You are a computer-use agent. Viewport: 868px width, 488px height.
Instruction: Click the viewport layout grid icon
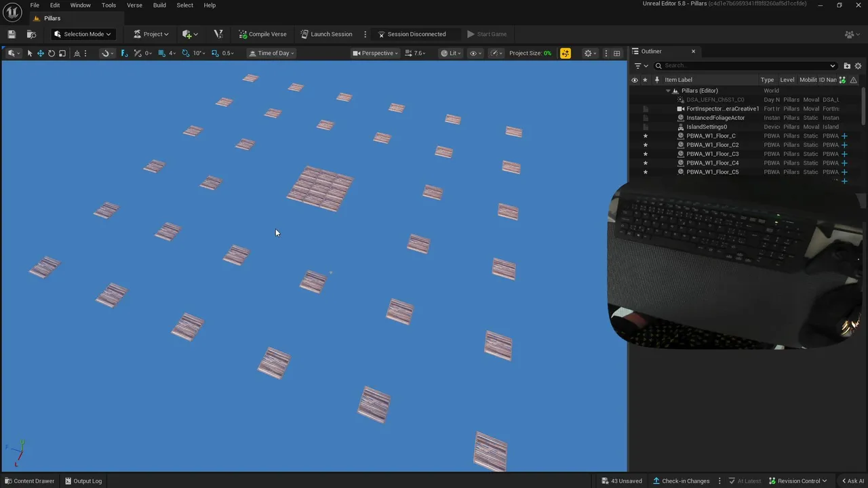617,53
